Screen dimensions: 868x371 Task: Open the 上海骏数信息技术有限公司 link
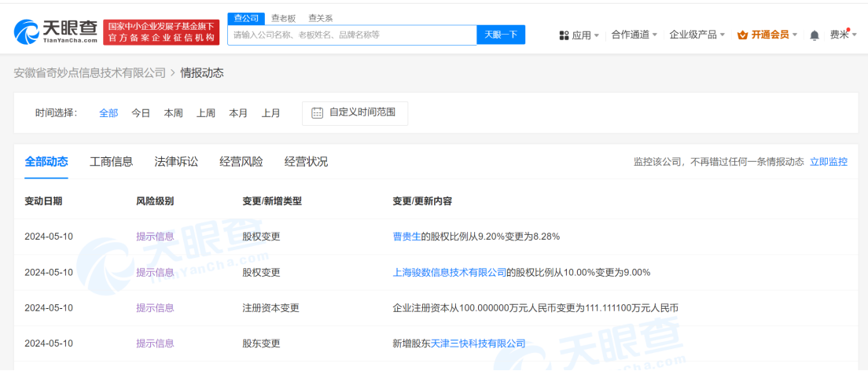(x=450, y=272)
